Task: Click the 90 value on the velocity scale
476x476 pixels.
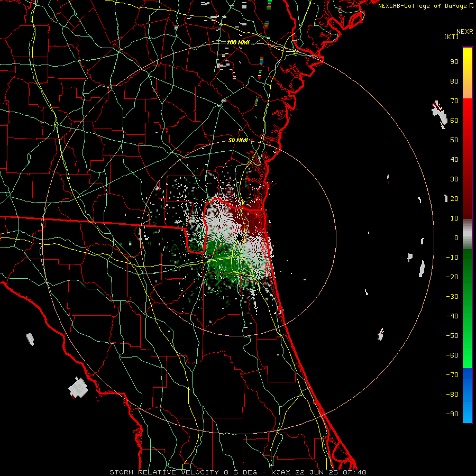Action: [454, 62]
